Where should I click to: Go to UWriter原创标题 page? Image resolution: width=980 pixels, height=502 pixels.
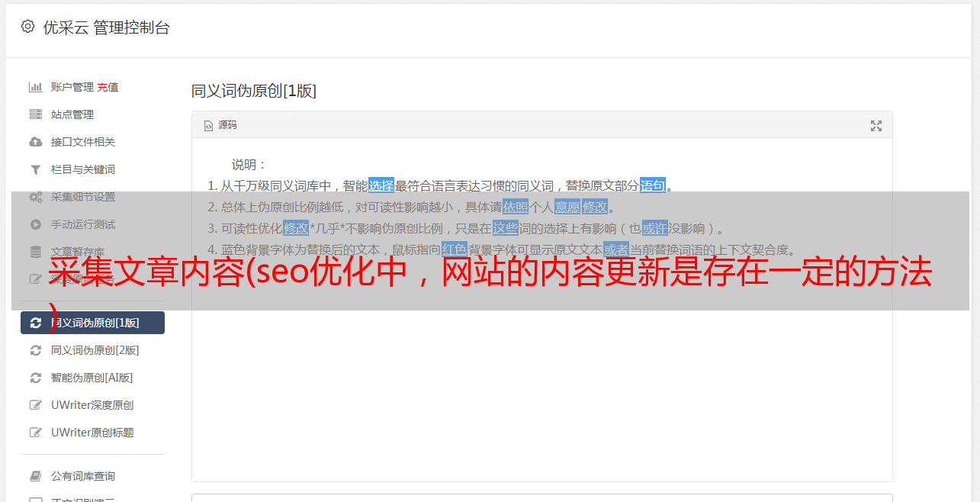(92, 433)
